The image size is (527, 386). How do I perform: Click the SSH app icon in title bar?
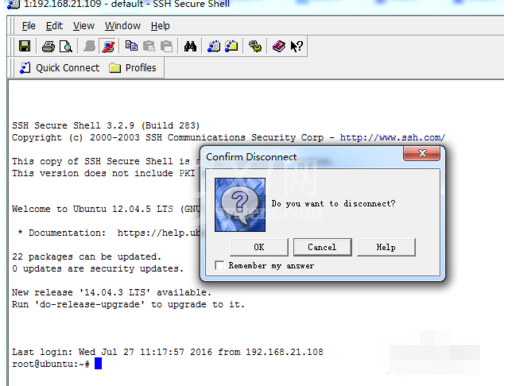(13, 4)
